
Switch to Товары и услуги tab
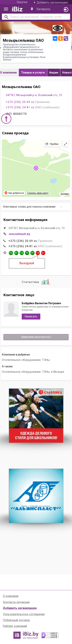33,73
